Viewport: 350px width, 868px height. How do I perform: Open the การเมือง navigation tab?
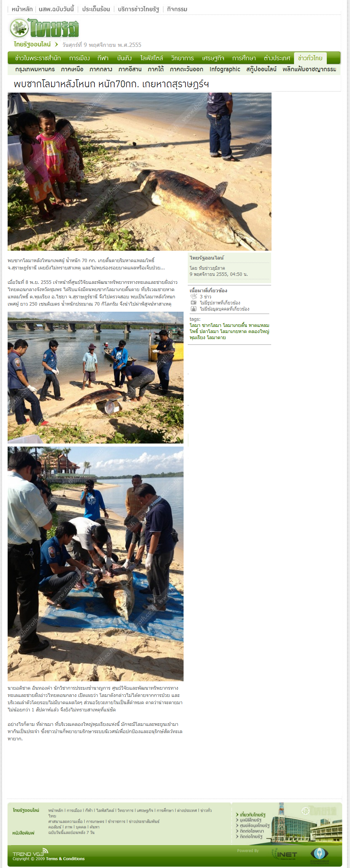tap(80, 58)
